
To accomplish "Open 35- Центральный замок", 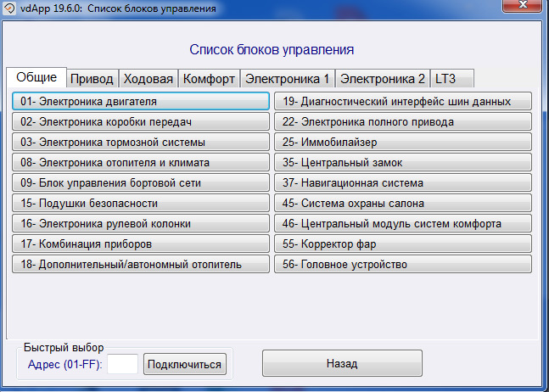I will (403, 162).
